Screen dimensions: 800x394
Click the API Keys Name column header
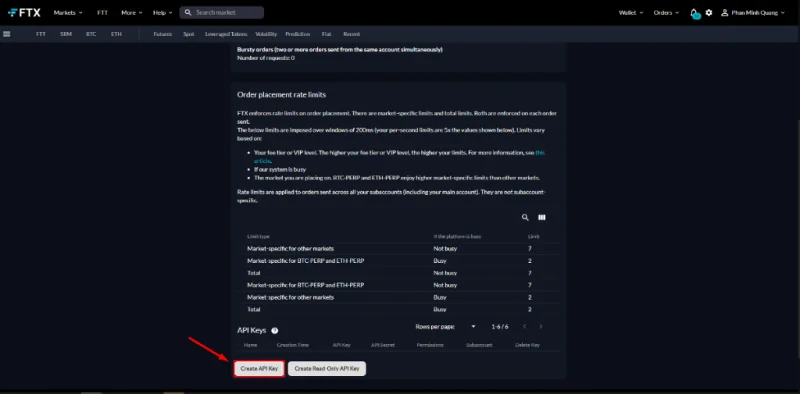pyautogui.click(x=251, y=345)
